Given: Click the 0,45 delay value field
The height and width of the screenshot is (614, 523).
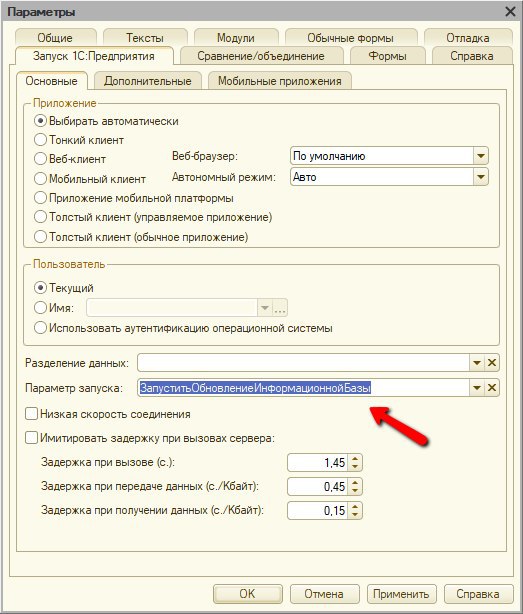Looking at the screenshot, I should click(318, 486).
